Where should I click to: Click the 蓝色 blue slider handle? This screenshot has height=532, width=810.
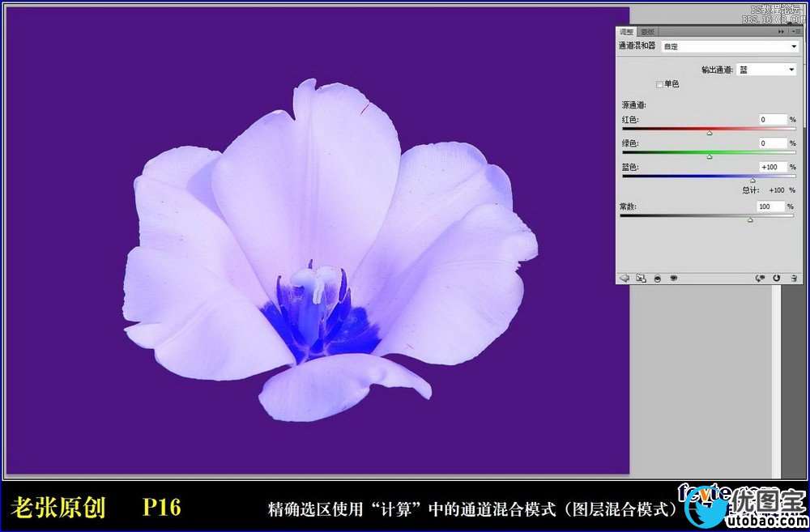point(752,181)
